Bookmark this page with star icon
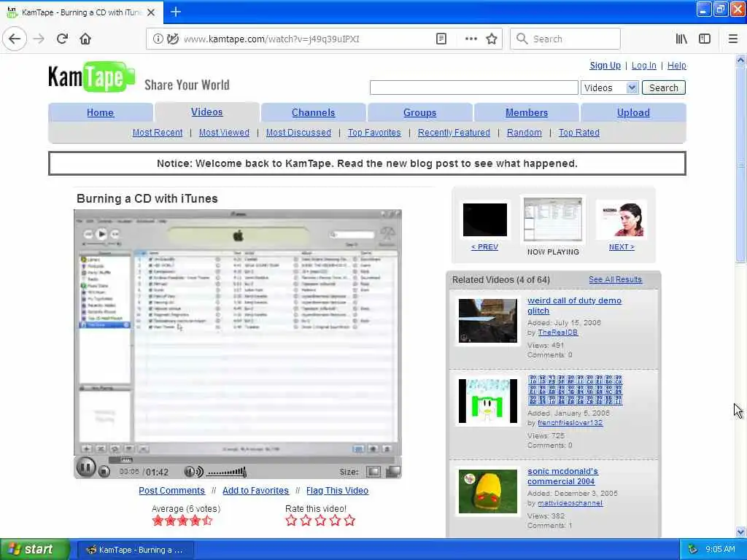The image size is (747, 560). click(x=492, y=39)
